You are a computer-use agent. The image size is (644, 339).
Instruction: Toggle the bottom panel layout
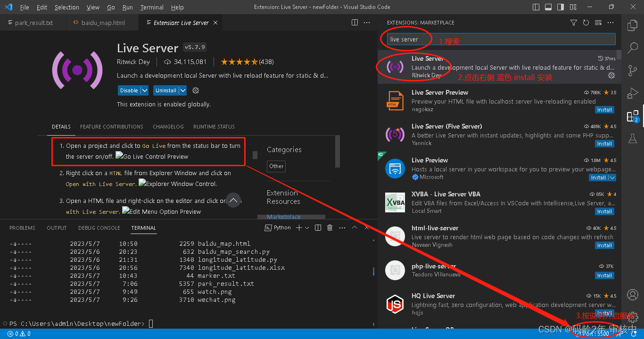click(x=548, y=7)
